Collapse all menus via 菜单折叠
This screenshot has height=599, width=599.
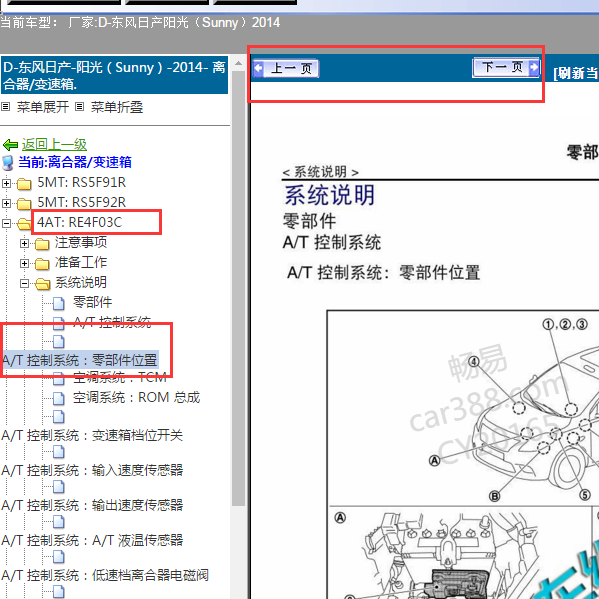[117, 107]
